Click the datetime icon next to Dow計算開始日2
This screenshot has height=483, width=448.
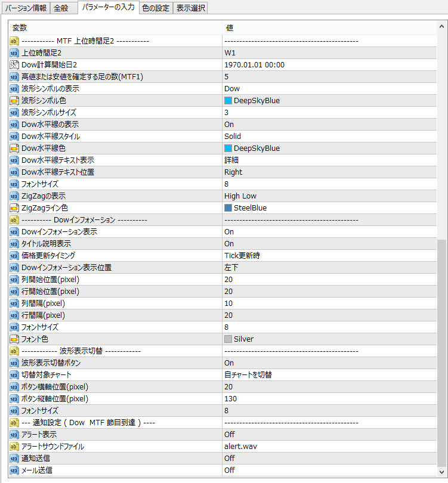(x=14, y=64)
